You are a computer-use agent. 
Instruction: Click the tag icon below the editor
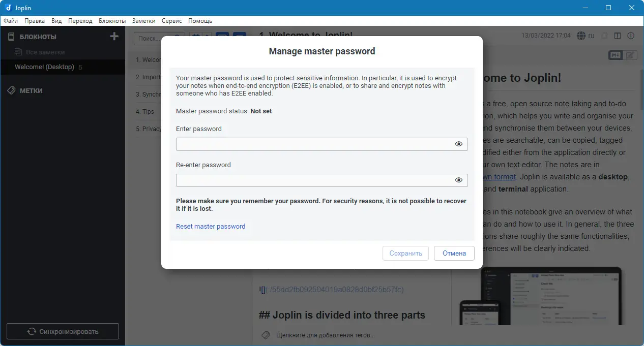tap(265, 335)
